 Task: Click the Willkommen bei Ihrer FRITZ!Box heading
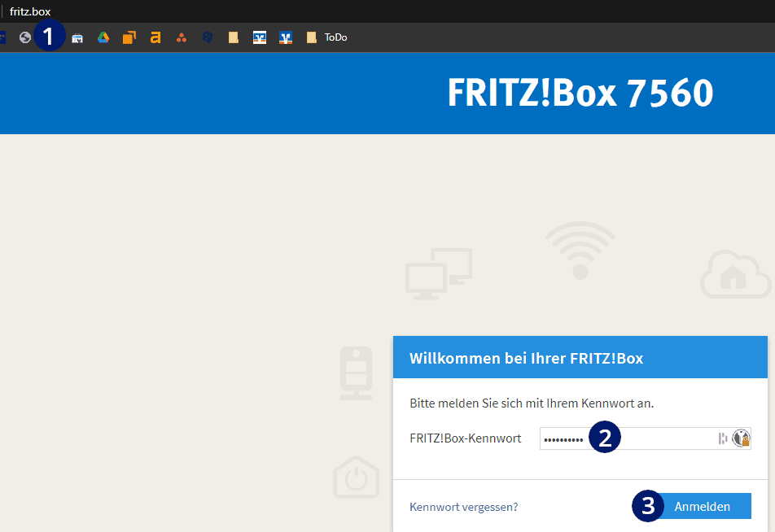[527, 358]
